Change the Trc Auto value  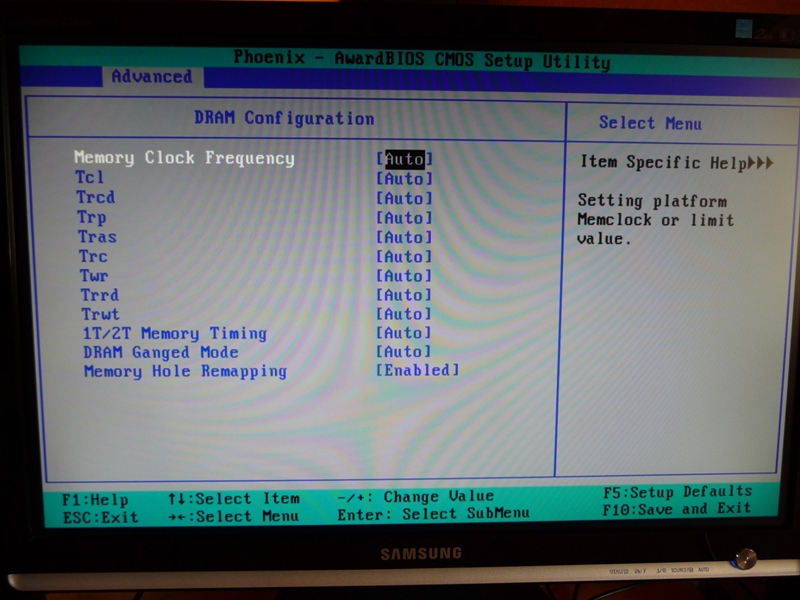(404, 256)
